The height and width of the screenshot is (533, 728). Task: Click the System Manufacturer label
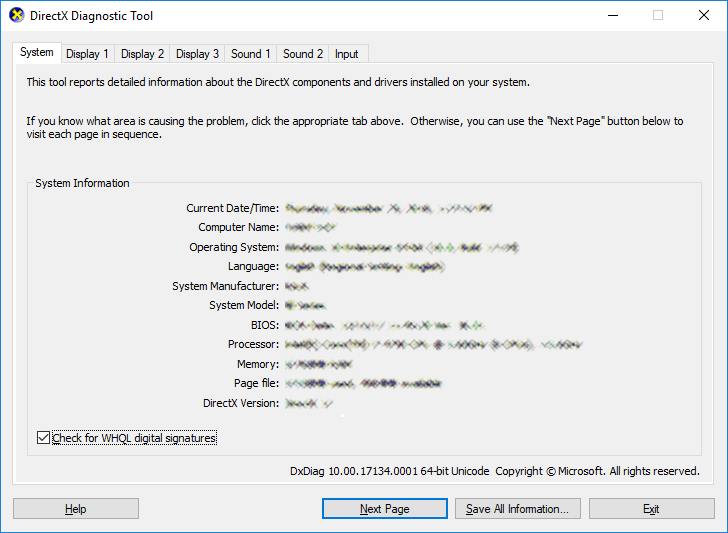[226, 286]
